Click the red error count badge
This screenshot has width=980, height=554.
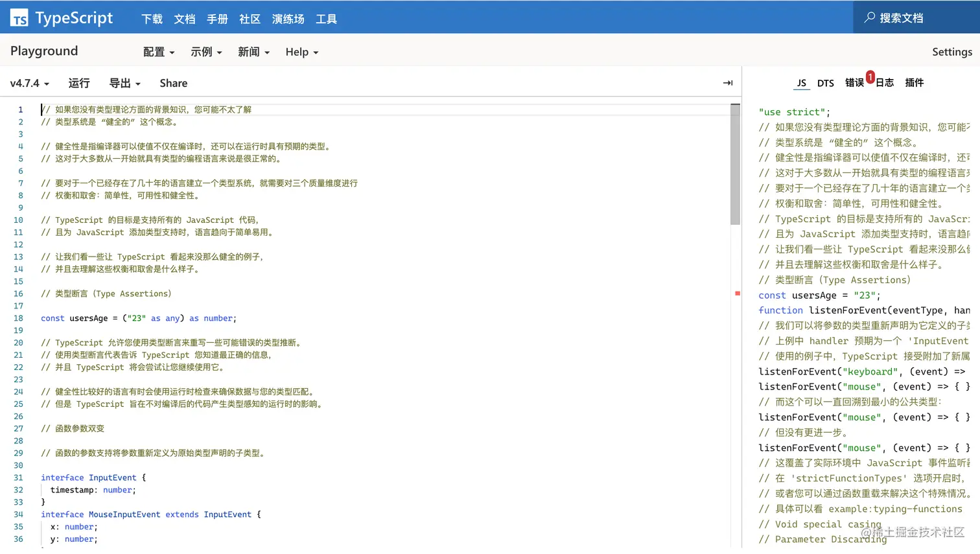click(870, 76)
